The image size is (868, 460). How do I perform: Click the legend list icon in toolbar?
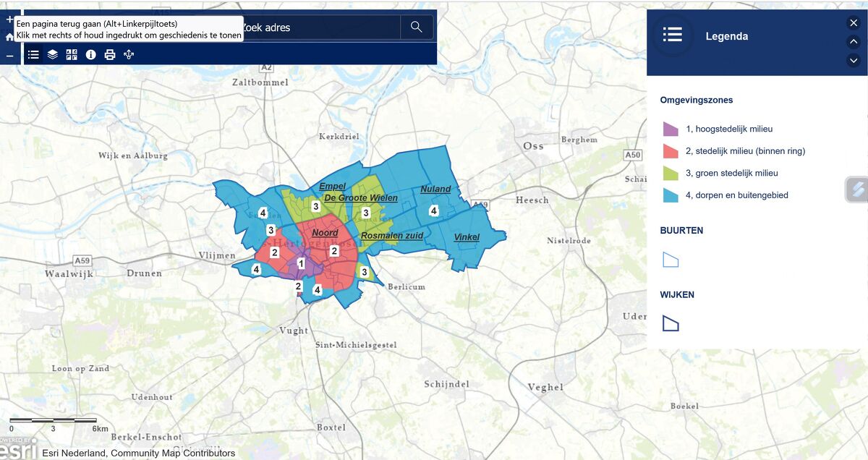click(x=33, y=54)
